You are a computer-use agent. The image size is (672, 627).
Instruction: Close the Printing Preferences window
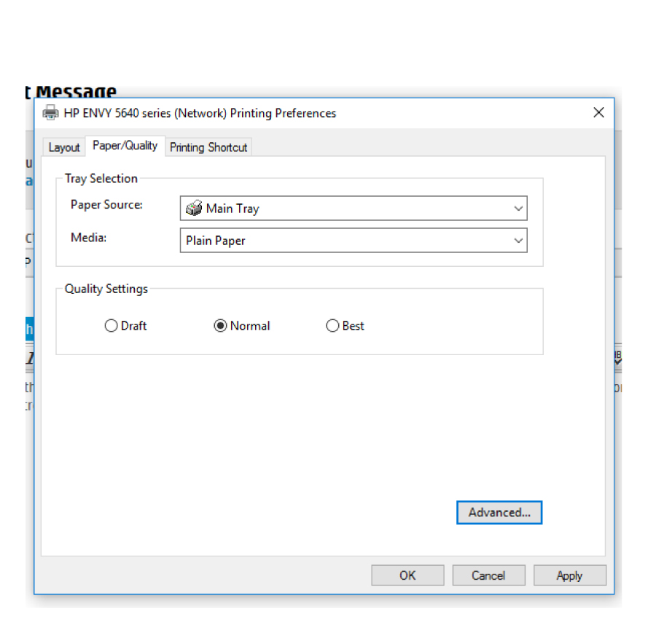coord(598,113)
